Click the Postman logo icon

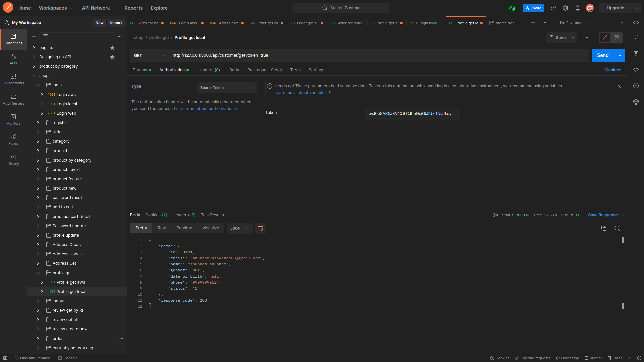(x=8, y=8)
